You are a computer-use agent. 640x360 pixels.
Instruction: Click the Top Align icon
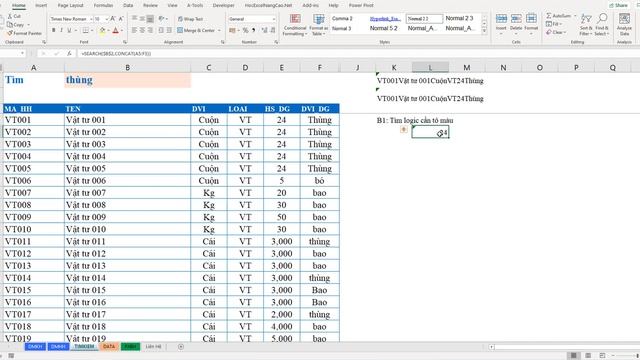[134, 19]
